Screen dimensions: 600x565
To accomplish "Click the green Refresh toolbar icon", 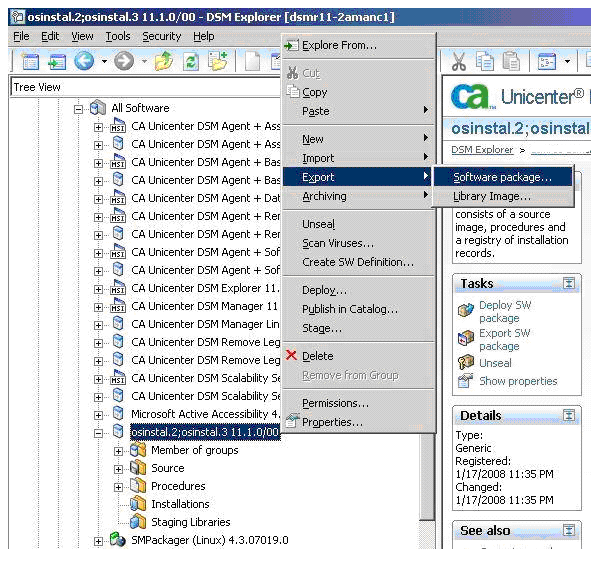I will [x=190, y=62].
